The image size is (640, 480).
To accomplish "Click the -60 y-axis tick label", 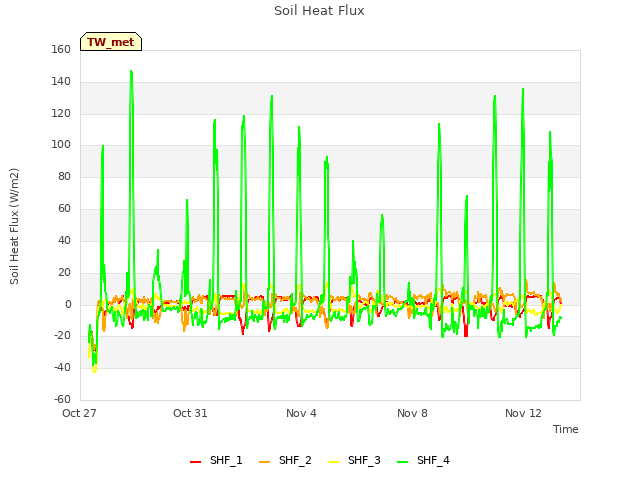I will [62, 399].
